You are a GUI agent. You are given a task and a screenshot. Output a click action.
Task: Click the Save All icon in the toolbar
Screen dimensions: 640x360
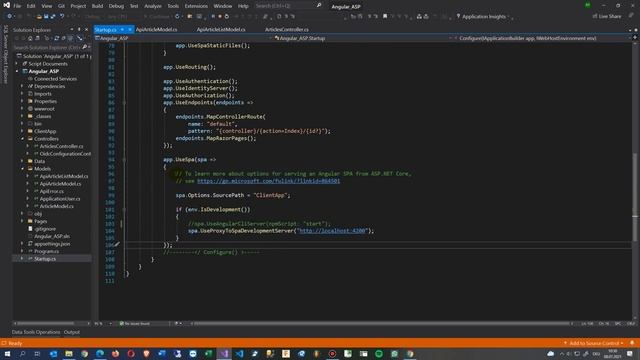coord(53,16)
